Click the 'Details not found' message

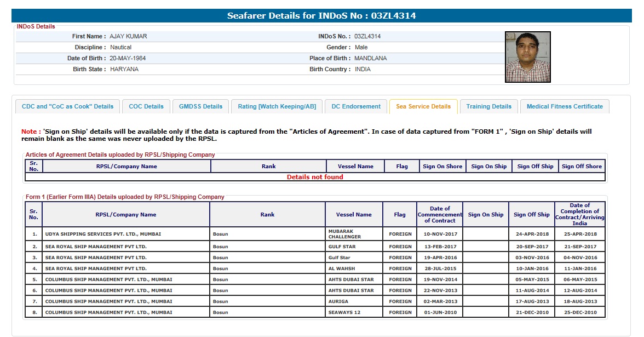pyautogui.click(x=315, y=177)
